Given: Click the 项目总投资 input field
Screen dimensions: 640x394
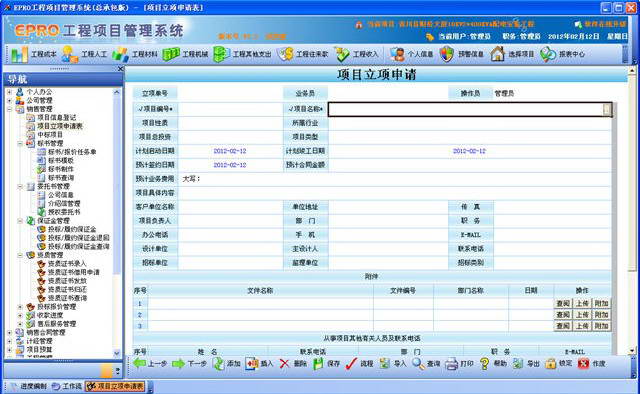Looking at the screenshot, I should click(230, 137).
